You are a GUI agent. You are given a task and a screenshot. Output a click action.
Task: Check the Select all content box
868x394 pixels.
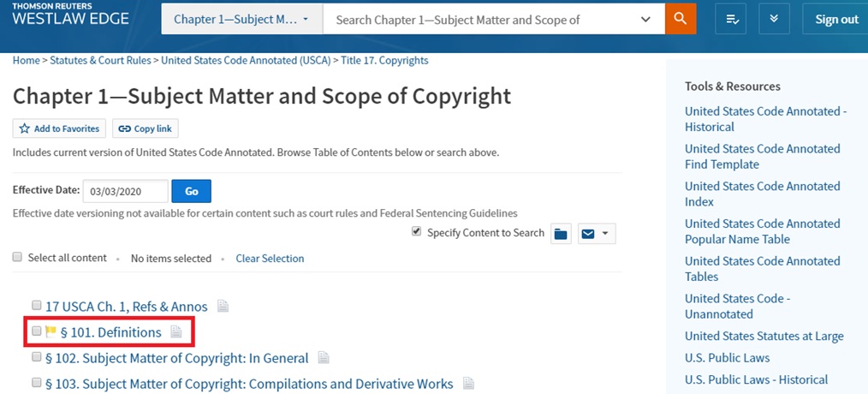(17, 257)
